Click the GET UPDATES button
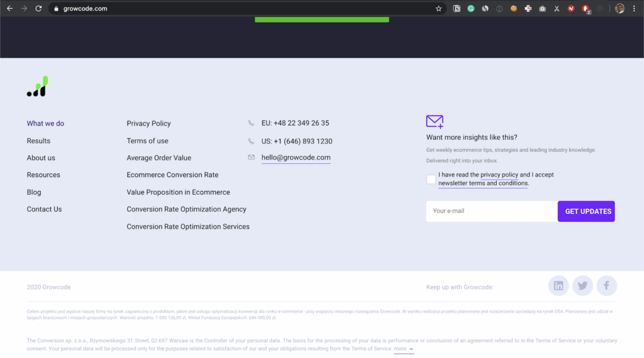 586,211
